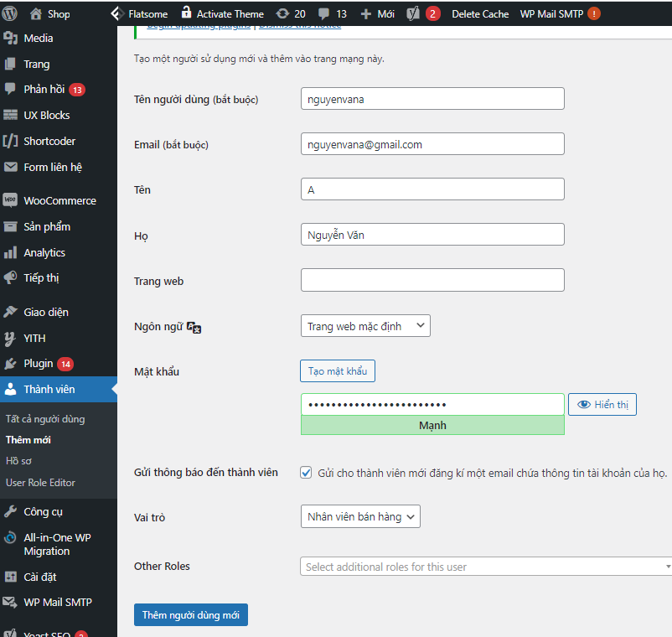Viewport: 672px width, 637px height.
Task: Open the Ngôn ngữ language dropdown
Action: [x=365, y=326]
